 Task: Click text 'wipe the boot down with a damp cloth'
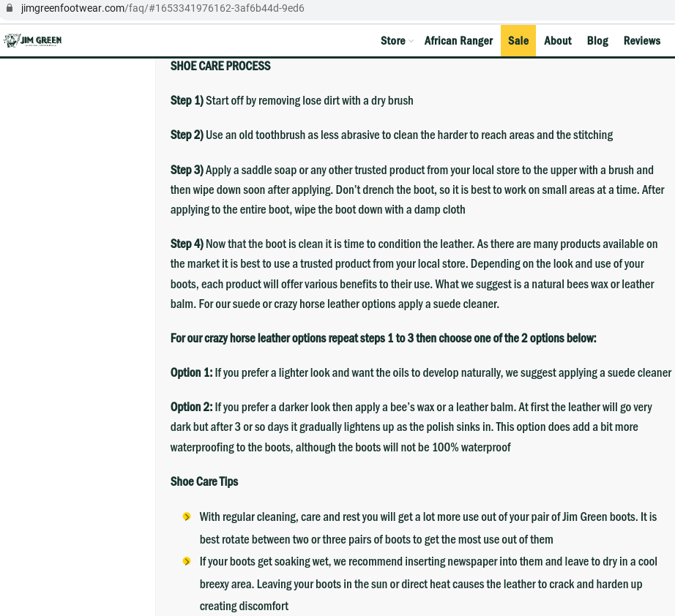pos(380,210)
